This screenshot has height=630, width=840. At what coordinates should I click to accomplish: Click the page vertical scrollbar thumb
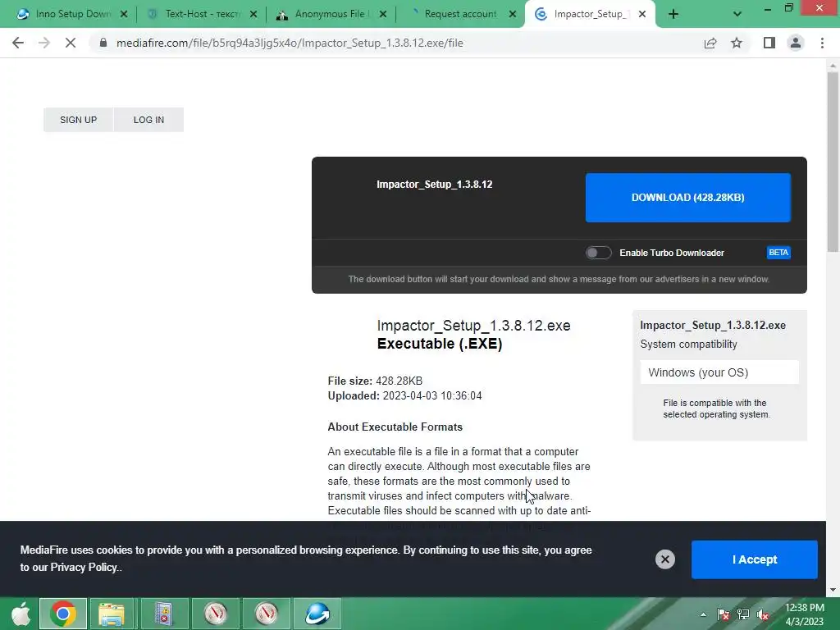pyautogui.click(x=833, y=161)
